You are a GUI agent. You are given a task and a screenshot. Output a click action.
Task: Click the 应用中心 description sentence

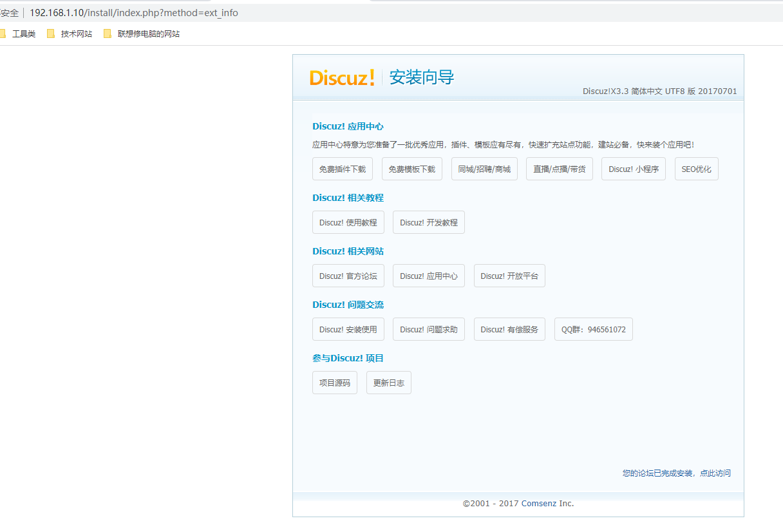click(504, 145)
